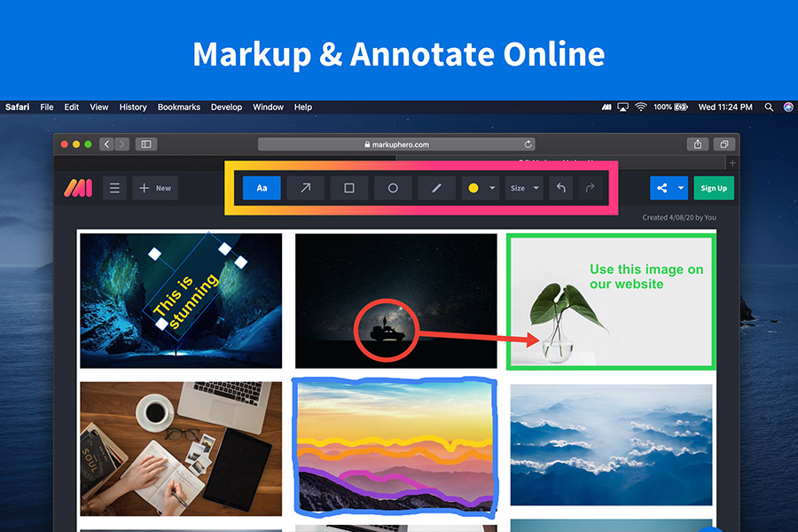The image size is (798, 532).
Task: Click the sunset mountains photo
Action: 395,447
